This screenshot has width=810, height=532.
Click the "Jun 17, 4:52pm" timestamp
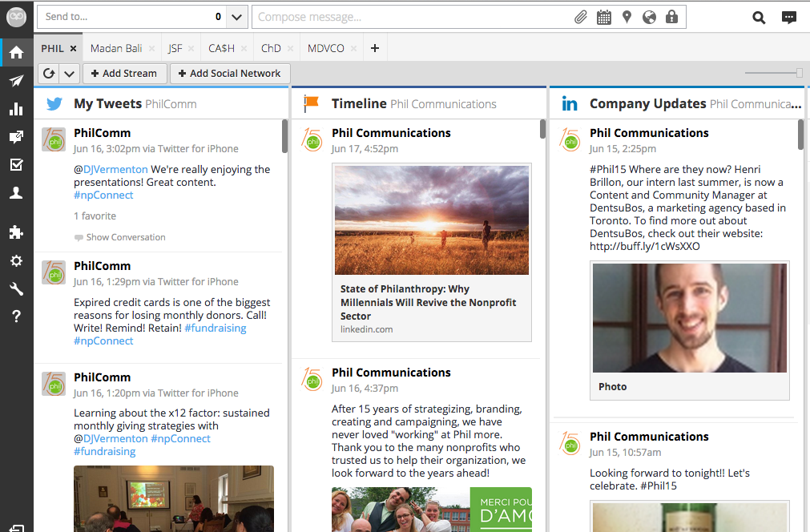(x=365, y=149)
